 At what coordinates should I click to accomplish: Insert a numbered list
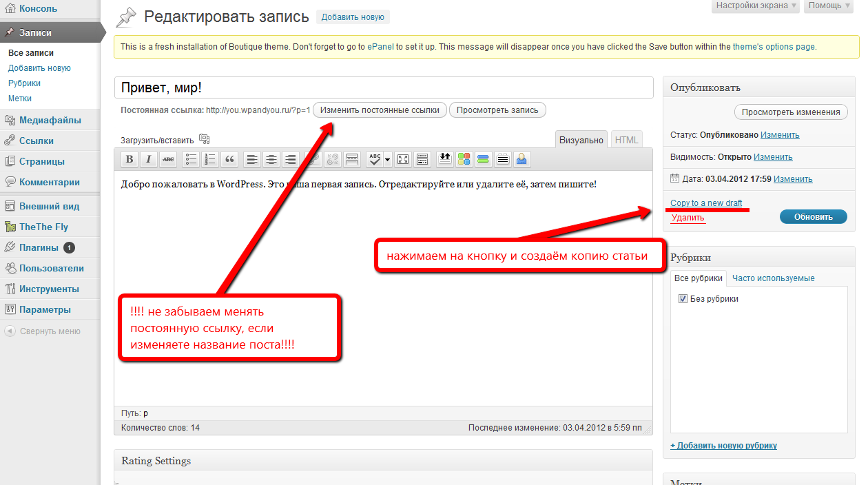click(x=210, y=159)
